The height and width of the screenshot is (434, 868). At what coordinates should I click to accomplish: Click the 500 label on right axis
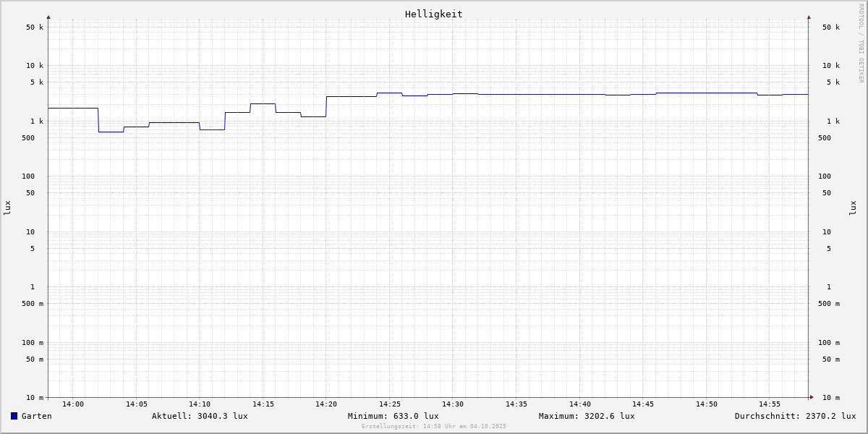[x=825, y=138]
